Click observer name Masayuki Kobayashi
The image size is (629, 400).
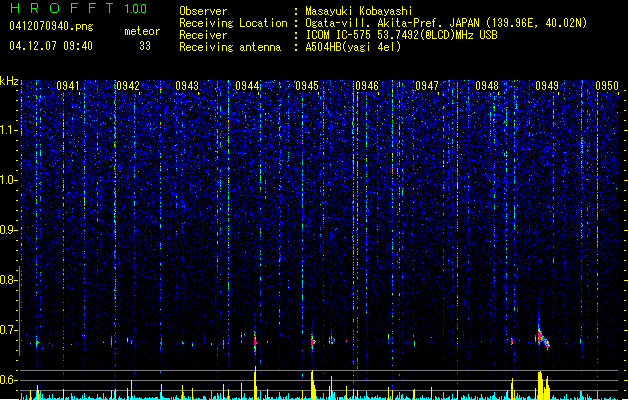click(x=359, y=11)
